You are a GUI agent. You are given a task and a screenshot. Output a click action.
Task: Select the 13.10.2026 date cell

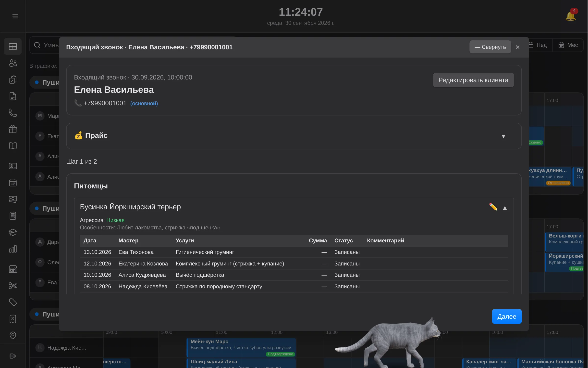[97, 252]
